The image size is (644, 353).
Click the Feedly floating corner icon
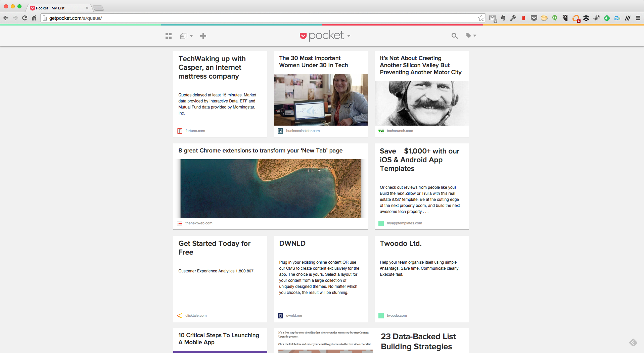(x=633, y=342)
